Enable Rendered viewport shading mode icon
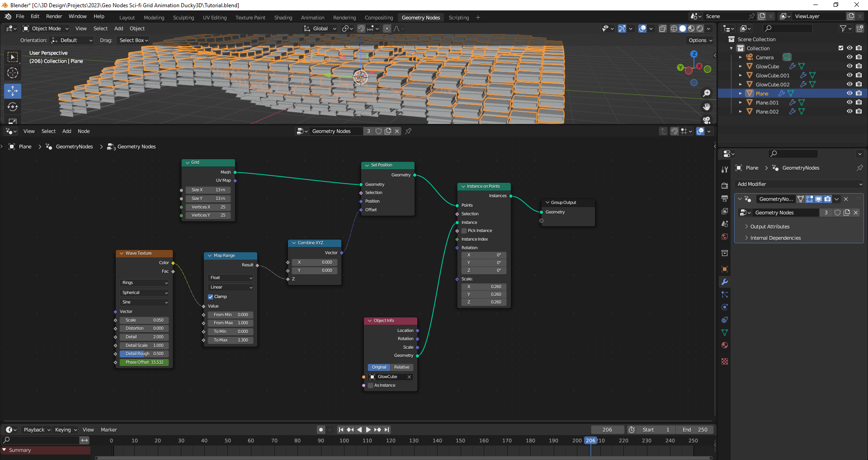Screen dimensions: 868x460 click(700, 28)
